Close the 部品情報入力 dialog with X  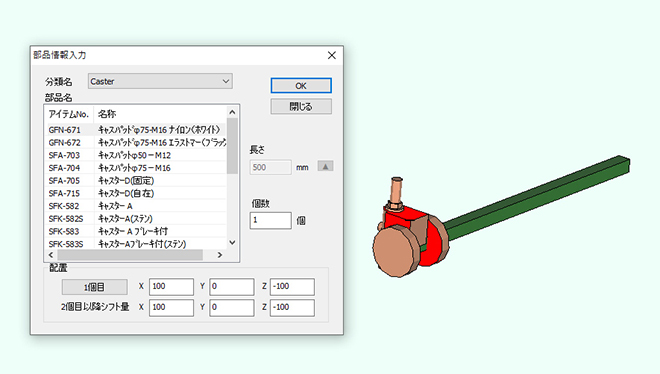tap(332, 55)
